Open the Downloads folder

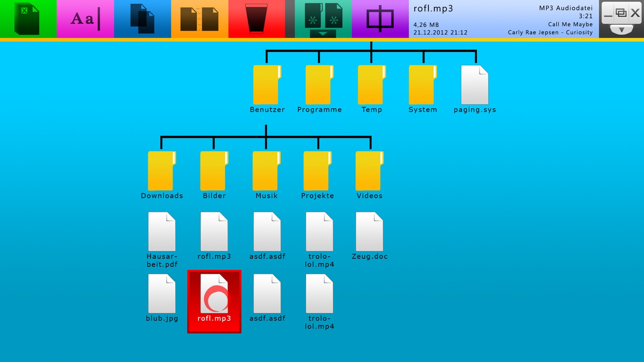click(x=162, y=171)
